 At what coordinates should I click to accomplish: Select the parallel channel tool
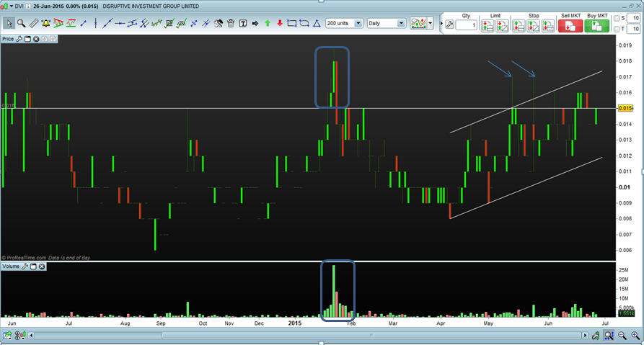click(132, 23)
